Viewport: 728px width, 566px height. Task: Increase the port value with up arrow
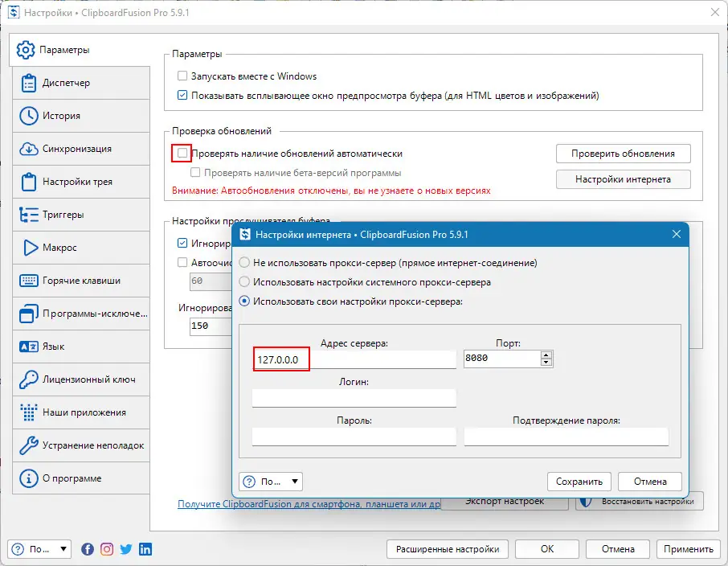(x=546, y=355)
